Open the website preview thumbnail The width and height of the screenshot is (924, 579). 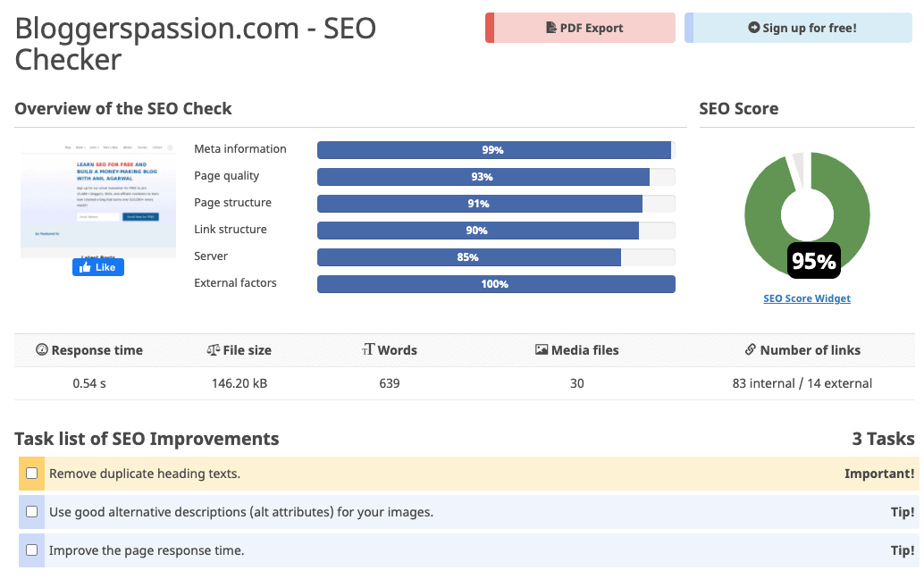(98, 199)
